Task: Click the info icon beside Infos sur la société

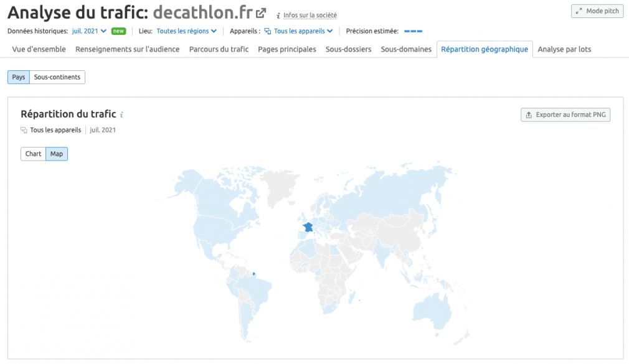Action: coord(278,16)
